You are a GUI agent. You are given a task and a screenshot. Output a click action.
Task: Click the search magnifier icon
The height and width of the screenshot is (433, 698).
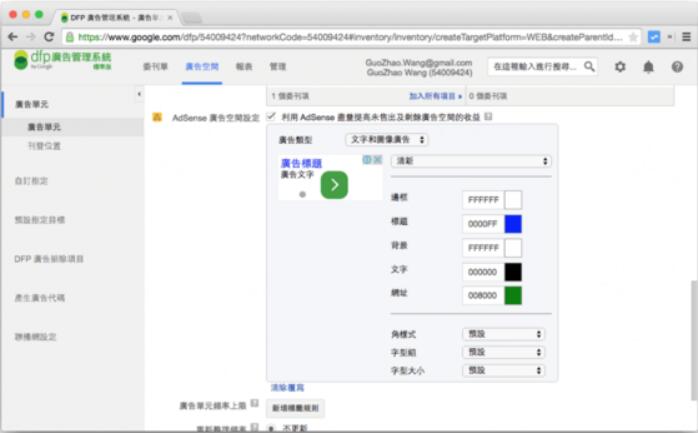(589, 66)
